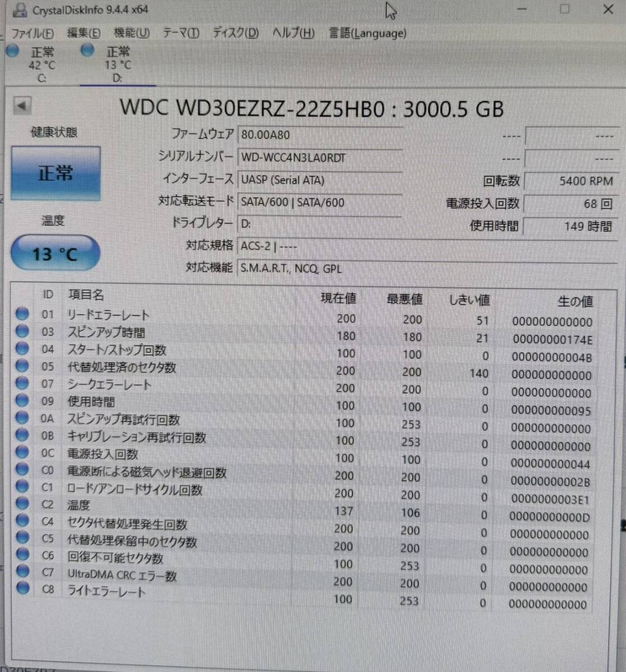Click the status orb for C2 温度
This screenshot has height=672, width=626.
pos(22,503)
